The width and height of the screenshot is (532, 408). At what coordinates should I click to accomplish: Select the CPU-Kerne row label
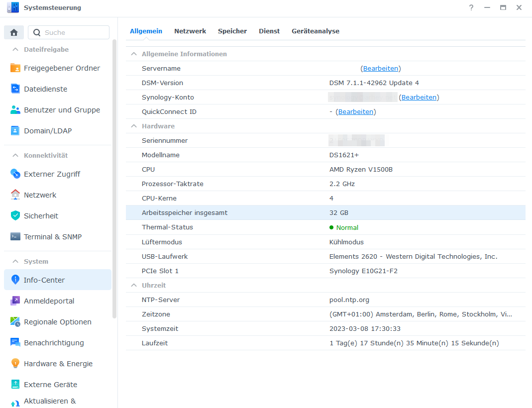159,199
